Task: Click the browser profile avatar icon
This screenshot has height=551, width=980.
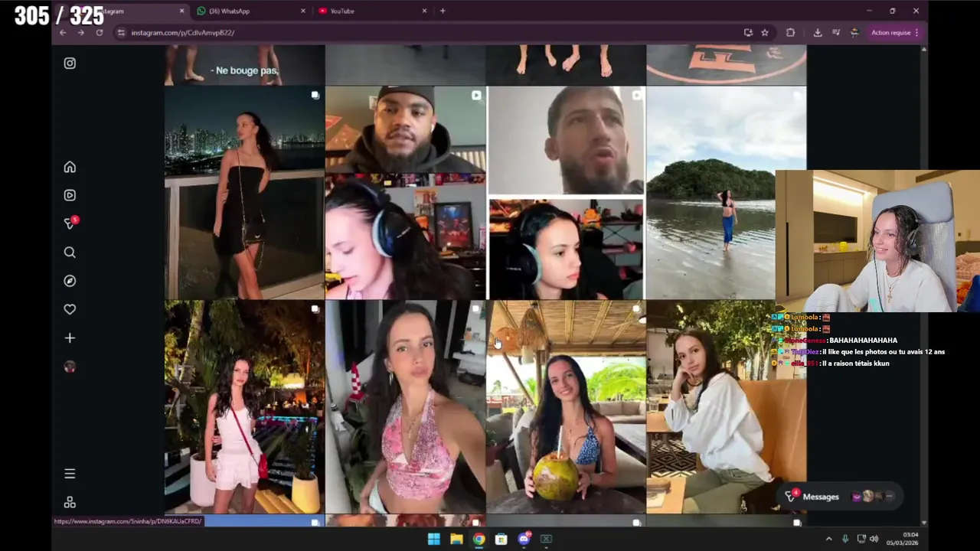Action: [854, 33]
